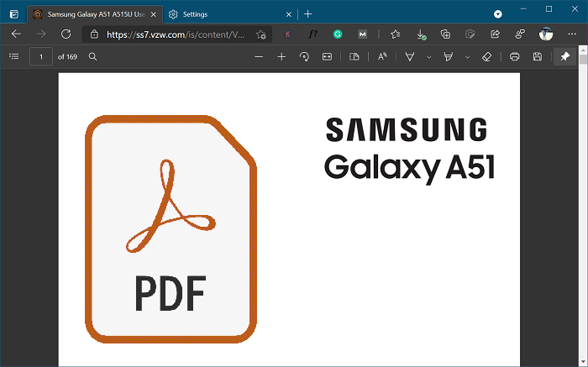
Task: Close the Samsung Galaxy A51 tab
Action: 154,14
